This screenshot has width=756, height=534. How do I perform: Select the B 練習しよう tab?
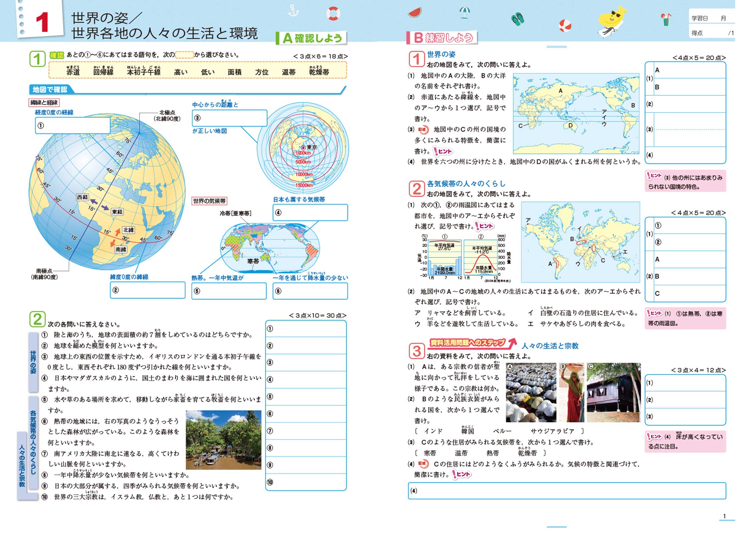point(442,37)
